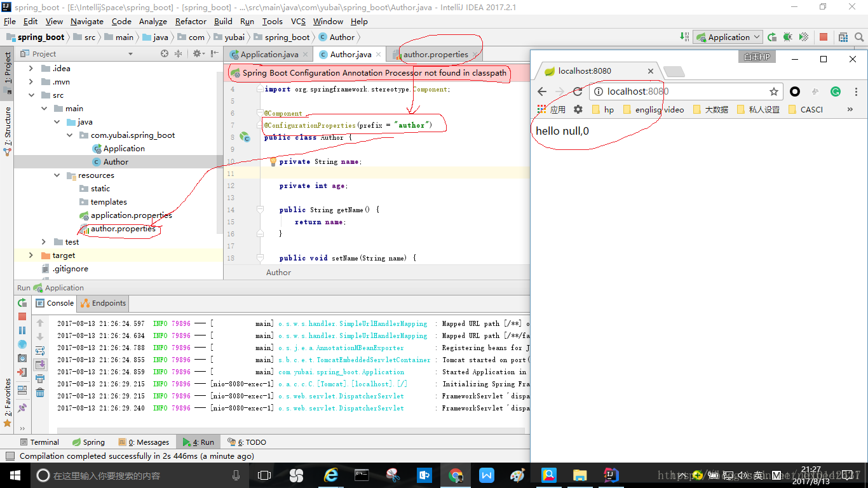The height and width of the screenshot is (488, 868).
Task: Collapse all in Project panel
Action: [x=179, y=54]
